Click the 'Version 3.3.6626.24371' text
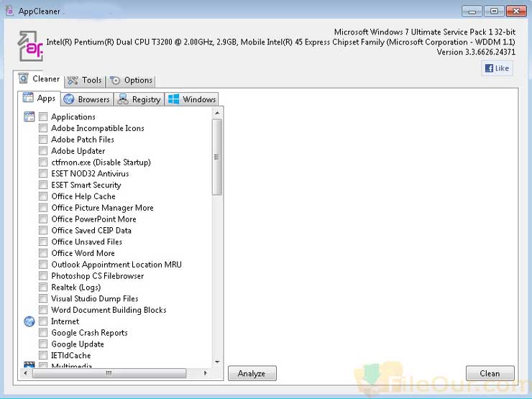The width and height of the screenshot is (532, 399). (x=476, y=52)
